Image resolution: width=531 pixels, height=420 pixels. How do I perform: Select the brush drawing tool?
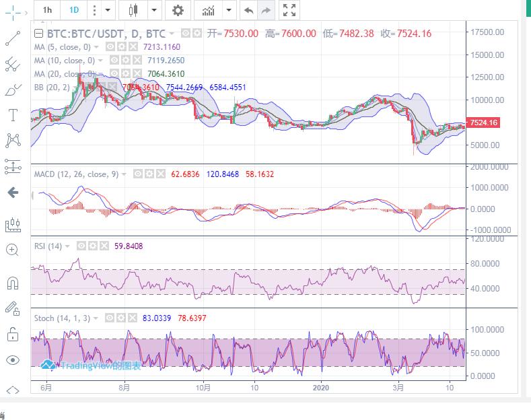coord(12,90)
